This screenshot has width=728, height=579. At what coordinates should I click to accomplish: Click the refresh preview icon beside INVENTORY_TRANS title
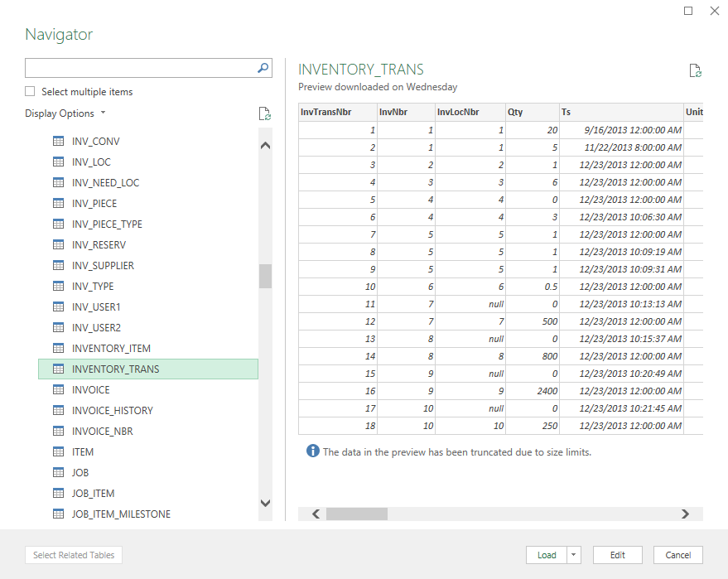(x=696, y=71)
